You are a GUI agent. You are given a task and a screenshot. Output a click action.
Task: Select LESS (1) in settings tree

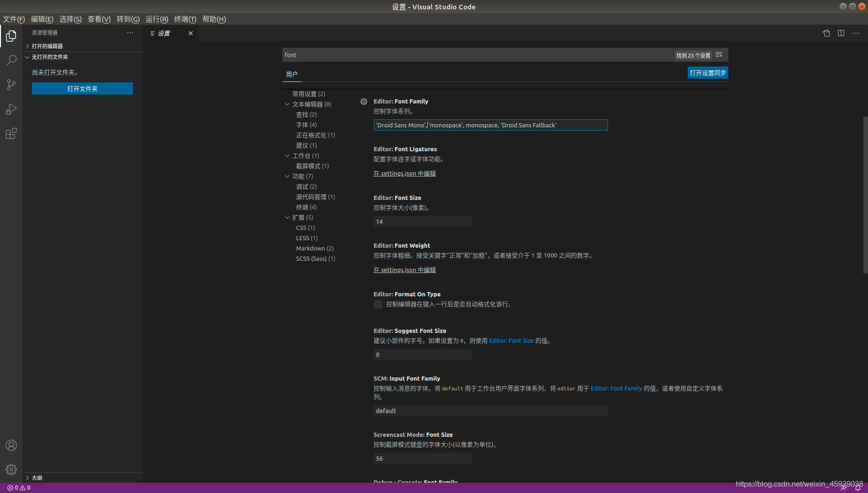pos(307,238)
